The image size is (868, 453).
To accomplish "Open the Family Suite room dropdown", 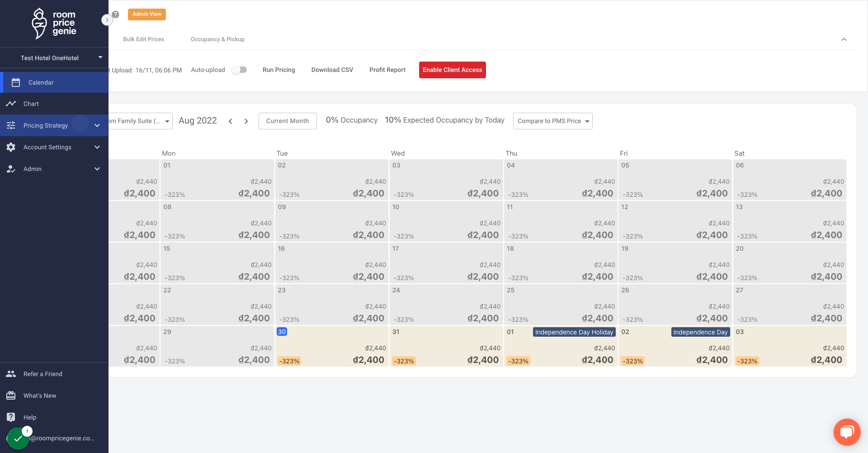I will tap(141, 121).
